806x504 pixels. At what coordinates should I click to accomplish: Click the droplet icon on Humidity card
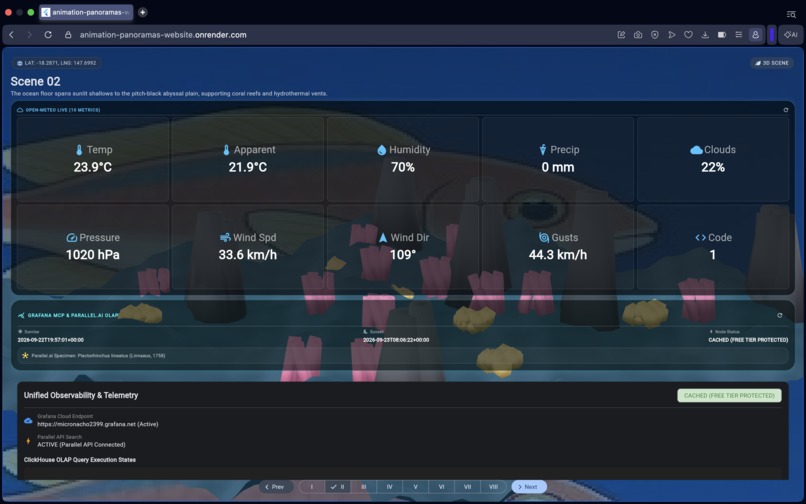coord(381,150)
